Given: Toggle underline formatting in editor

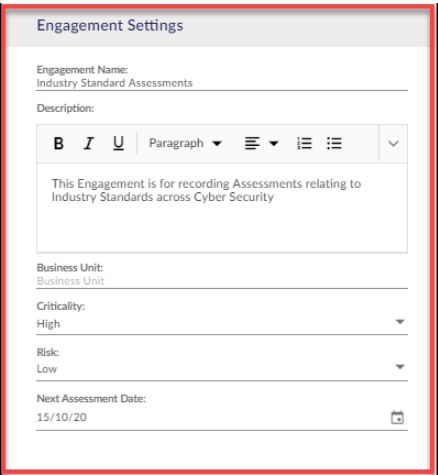Looking at the screenshot, I should pyautogui.click(x=118, y=144).
